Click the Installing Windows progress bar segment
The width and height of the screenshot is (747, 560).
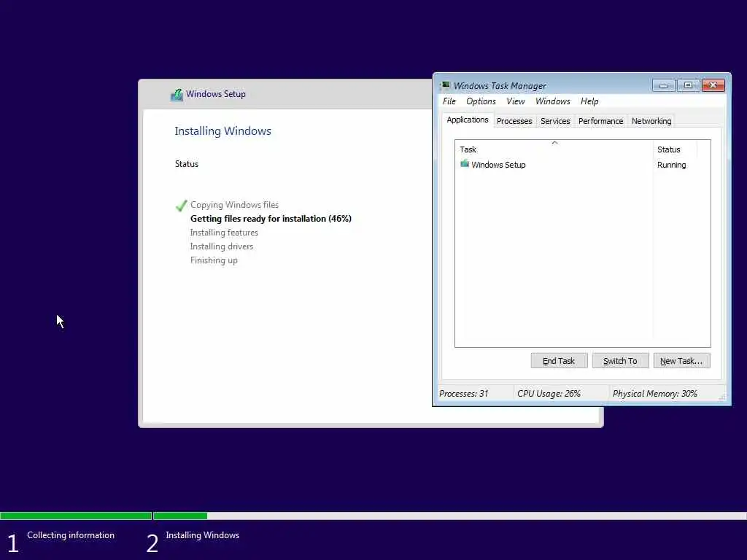(x=449, y=516)
